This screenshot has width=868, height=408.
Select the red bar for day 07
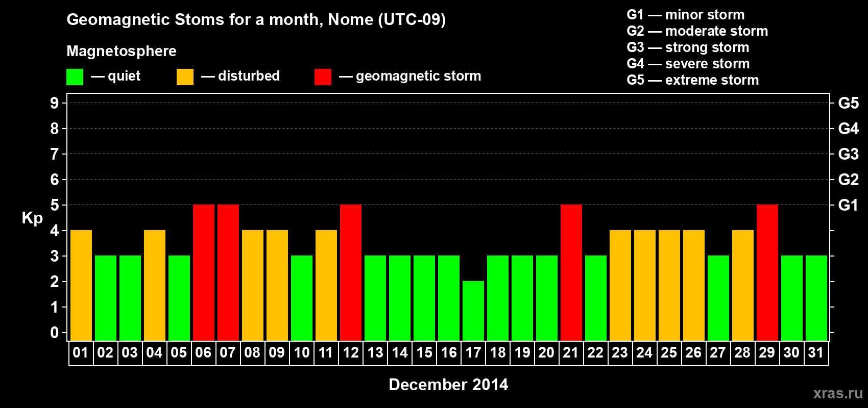(x=228, y=272)
